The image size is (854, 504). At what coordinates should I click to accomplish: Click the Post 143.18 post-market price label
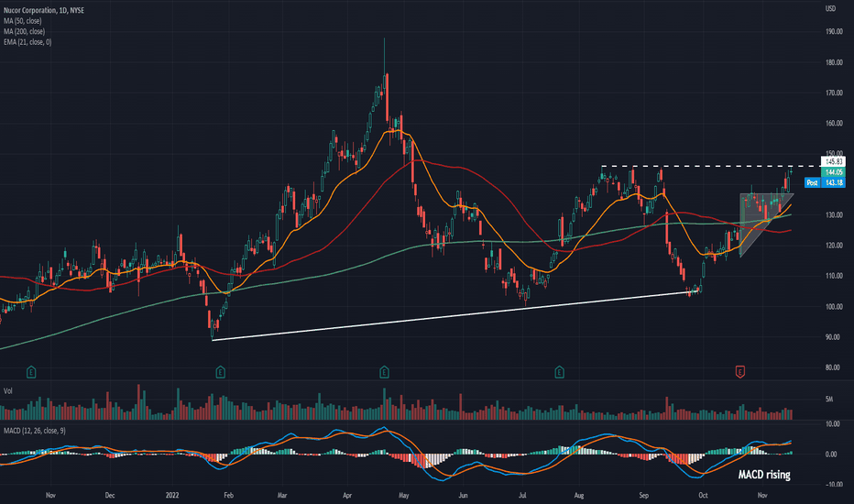(825, 182)
